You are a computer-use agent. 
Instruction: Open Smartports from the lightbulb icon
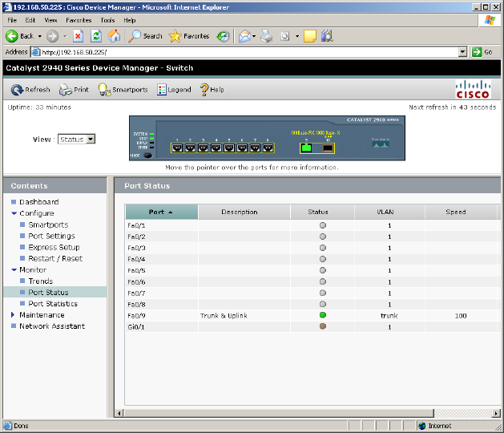click(x=104, y=90)
